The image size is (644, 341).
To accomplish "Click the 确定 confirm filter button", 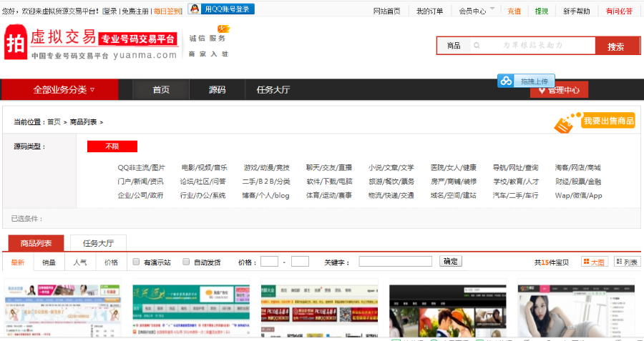I will (451, 262).
